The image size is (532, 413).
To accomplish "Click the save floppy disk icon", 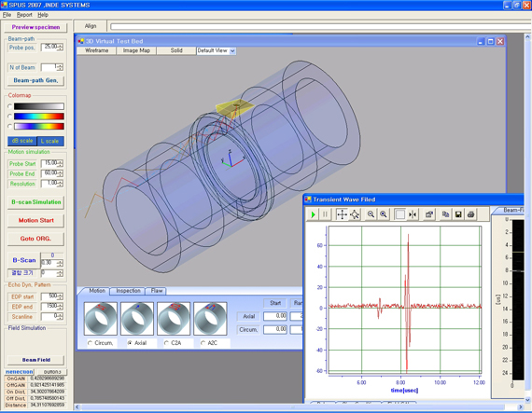I will (458, 214).
